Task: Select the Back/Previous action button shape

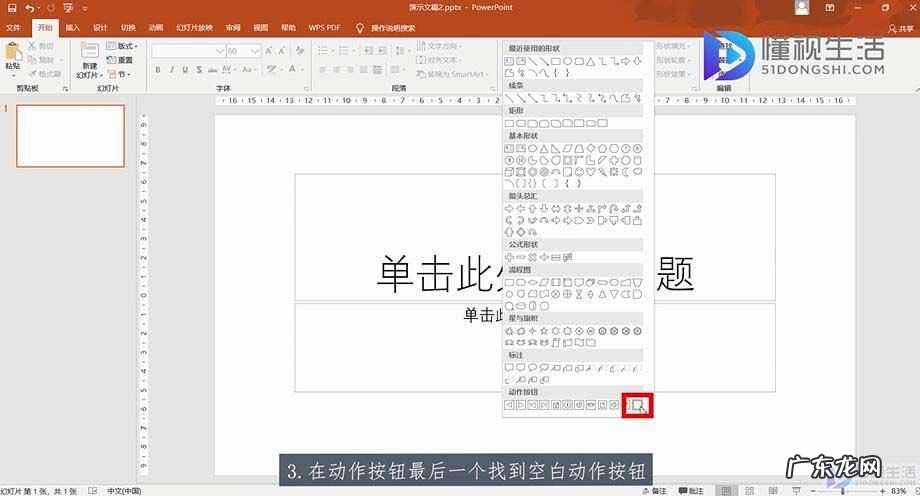Action: [x=509, y=405]
